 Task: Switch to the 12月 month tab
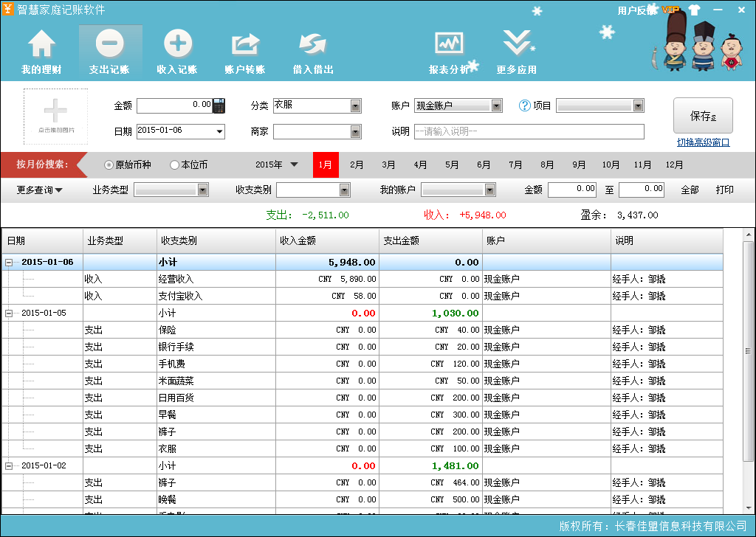(x=674, y=165)
